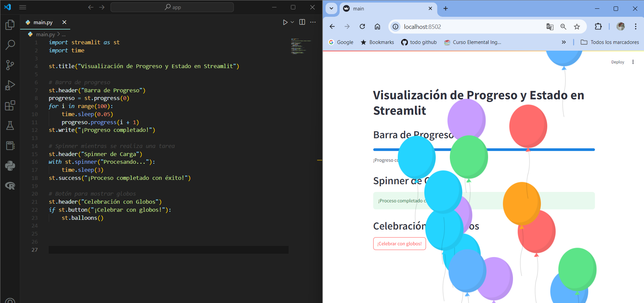Screen dimensions: 644x303
Task: Open the Python activity bar view
Action: pyautogui.click(x=10, y=166)
